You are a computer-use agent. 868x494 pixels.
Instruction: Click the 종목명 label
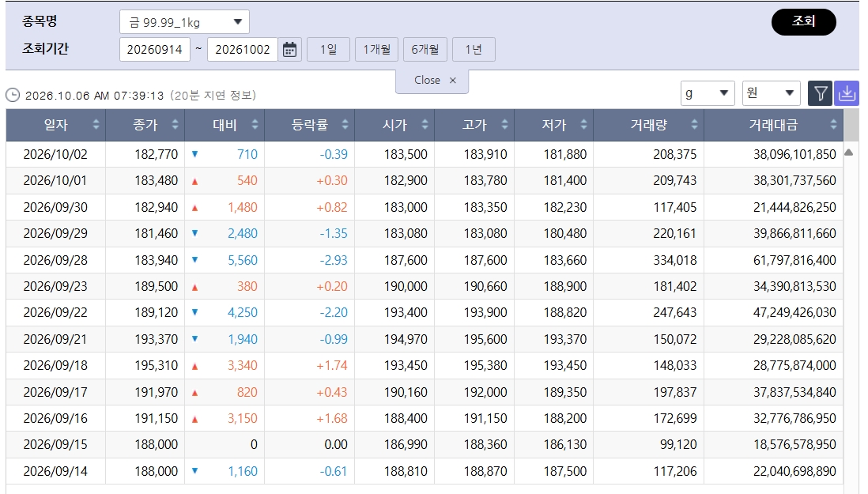coord(40,21)
